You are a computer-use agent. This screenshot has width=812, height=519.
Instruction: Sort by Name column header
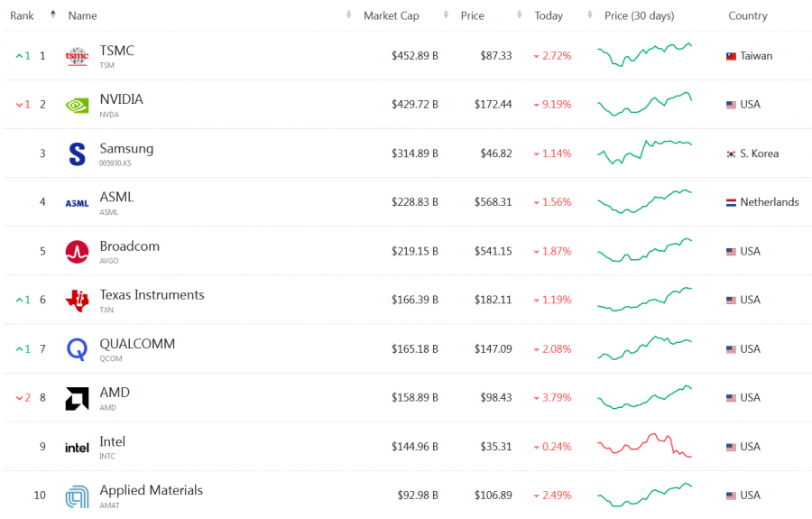(x=82, y=15)
